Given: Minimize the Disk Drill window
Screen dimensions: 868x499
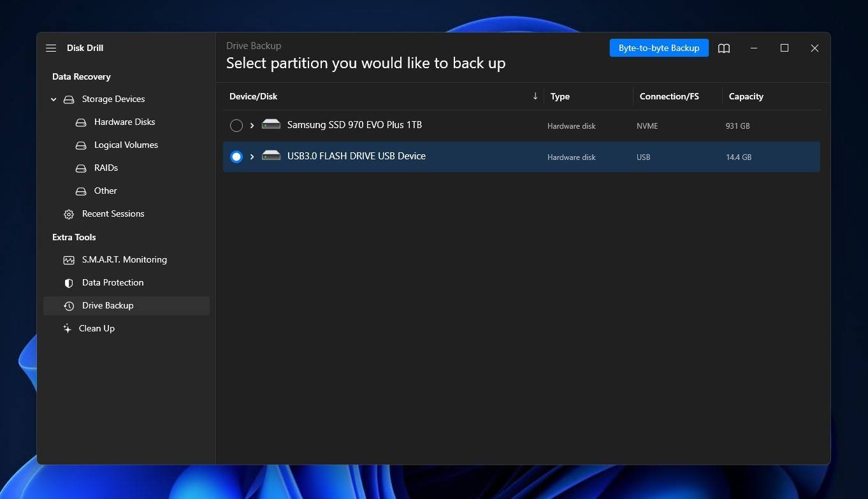Looking at the screenshot, I should (x=755, y=48).
